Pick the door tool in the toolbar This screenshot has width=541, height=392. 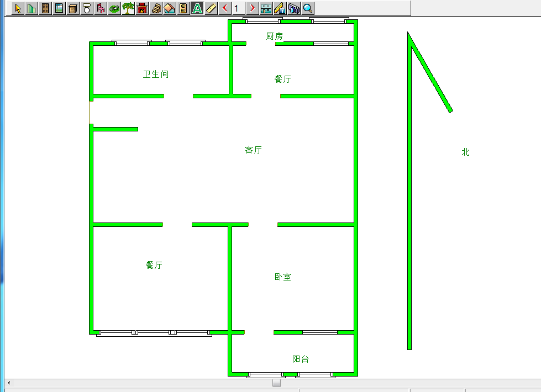tap(46, 8)
